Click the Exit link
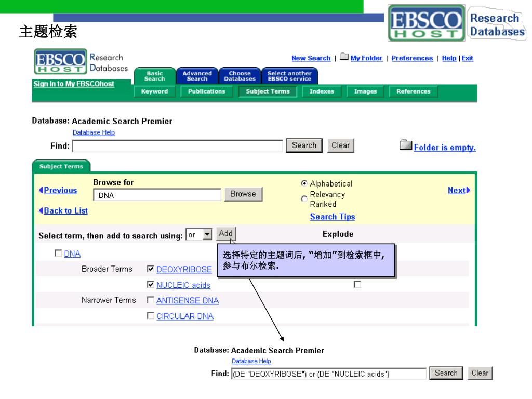 pos(467,58)
